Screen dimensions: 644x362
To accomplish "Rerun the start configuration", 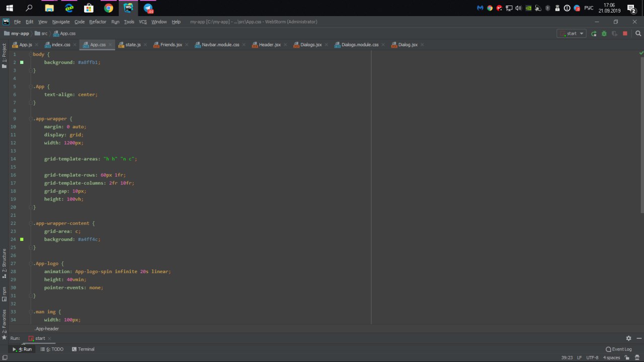I will coord(594,34).
